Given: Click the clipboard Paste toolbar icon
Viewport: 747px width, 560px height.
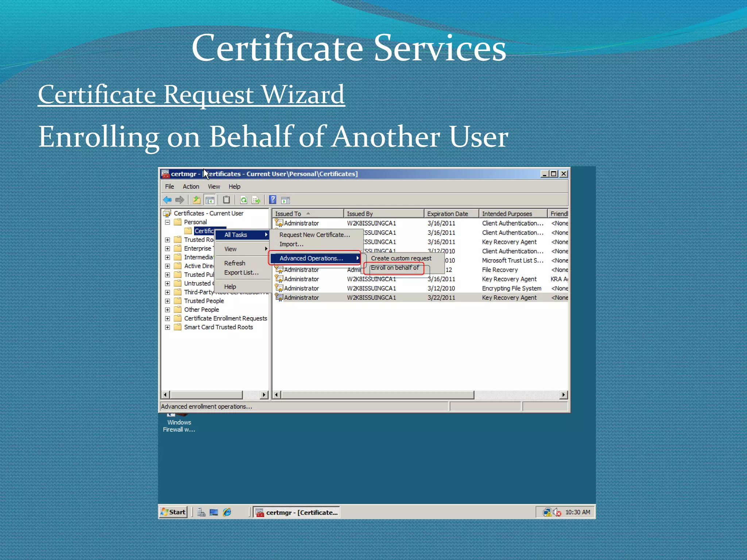Looking at the screenshot, I should click(227, 200).
